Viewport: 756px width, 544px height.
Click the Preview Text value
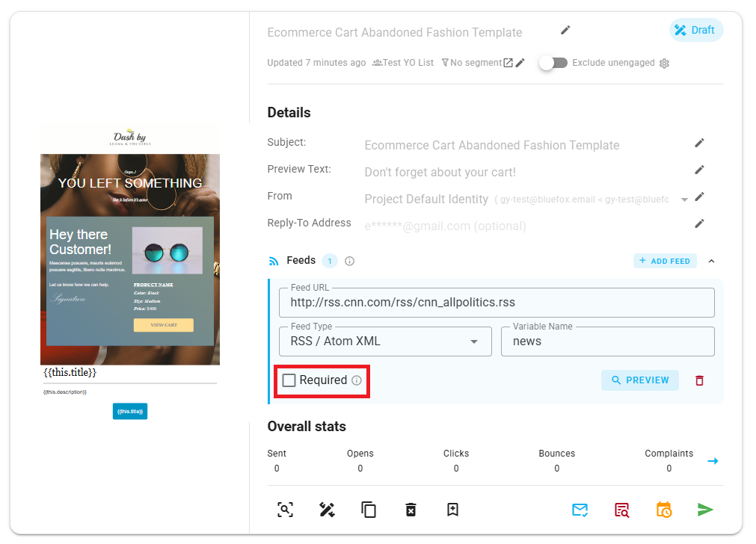(x=440, y=172)
